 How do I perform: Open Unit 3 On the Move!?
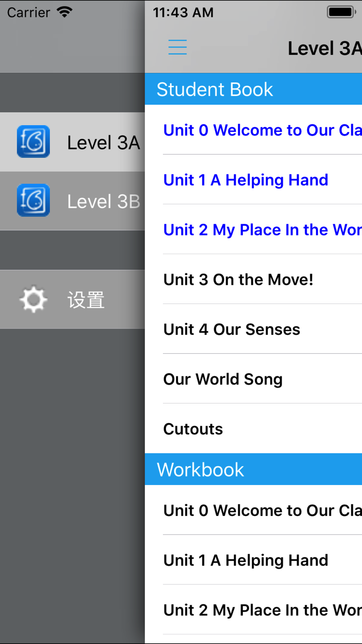(238, 280)
